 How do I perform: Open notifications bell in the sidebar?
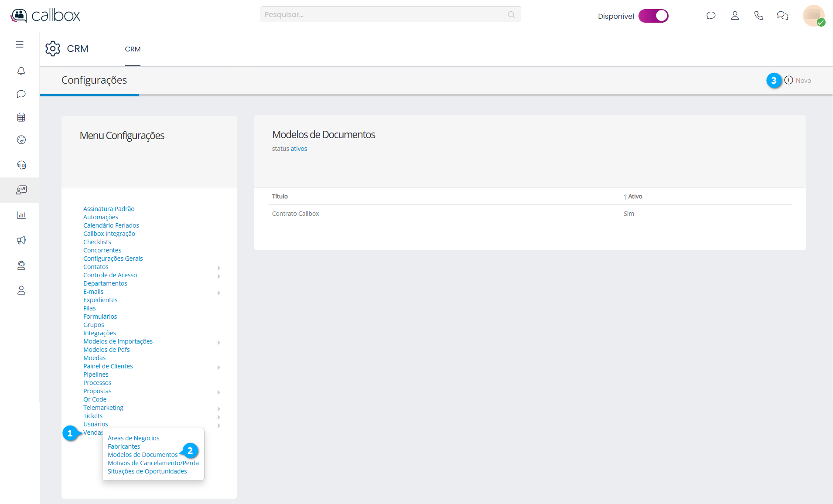coord(21,71)
